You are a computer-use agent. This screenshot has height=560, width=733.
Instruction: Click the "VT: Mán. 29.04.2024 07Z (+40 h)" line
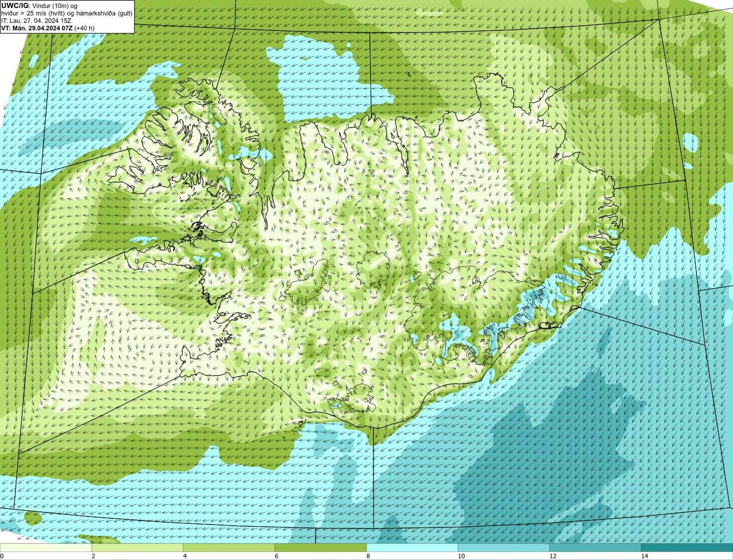48,27
